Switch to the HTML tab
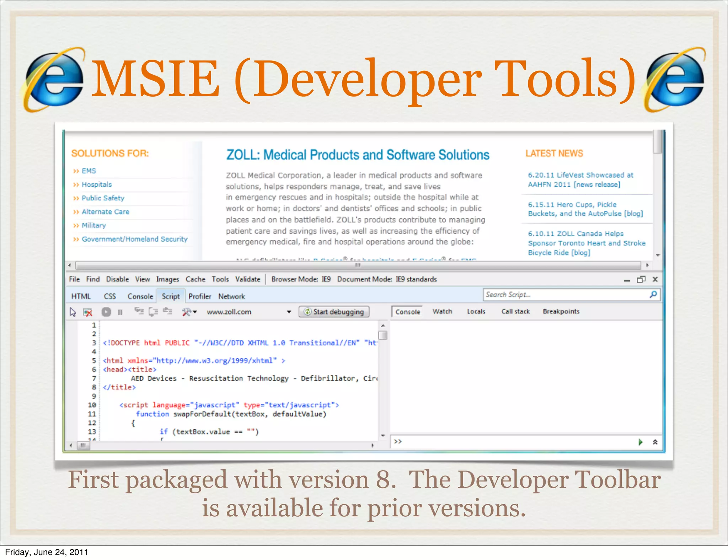The width and height of the screenshot is (728, 560). point(81,296)
